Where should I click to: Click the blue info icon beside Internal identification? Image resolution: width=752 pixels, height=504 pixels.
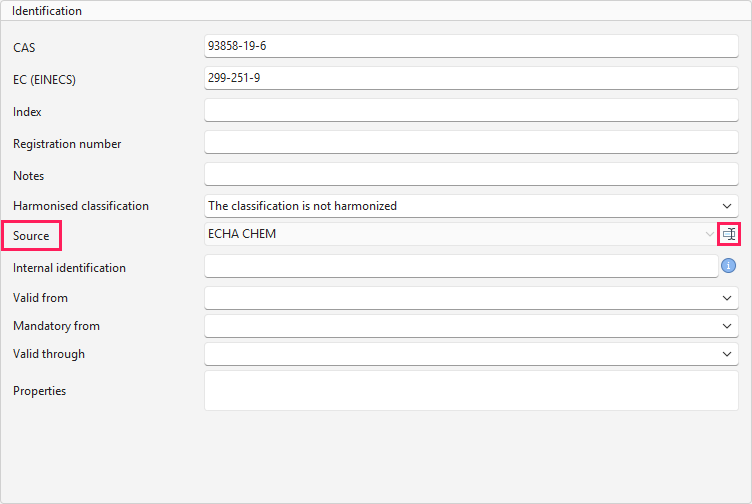coord(728,265)
